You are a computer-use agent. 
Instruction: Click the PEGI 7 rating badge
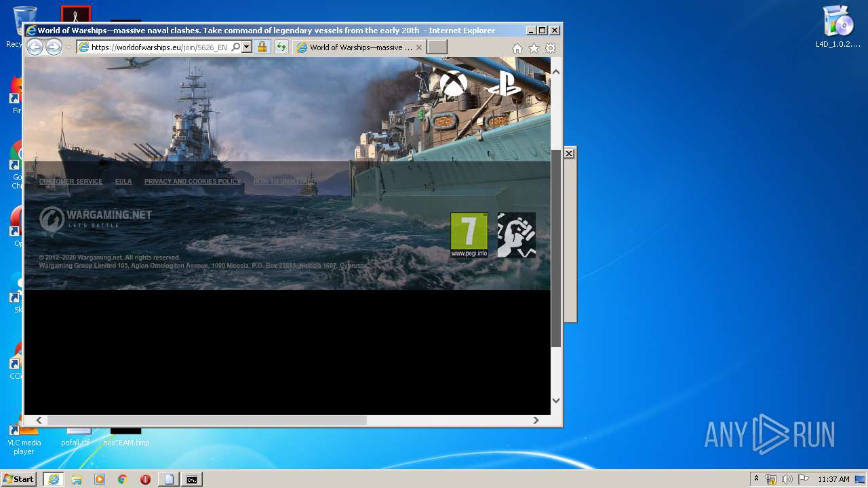[x=469, y=235]
